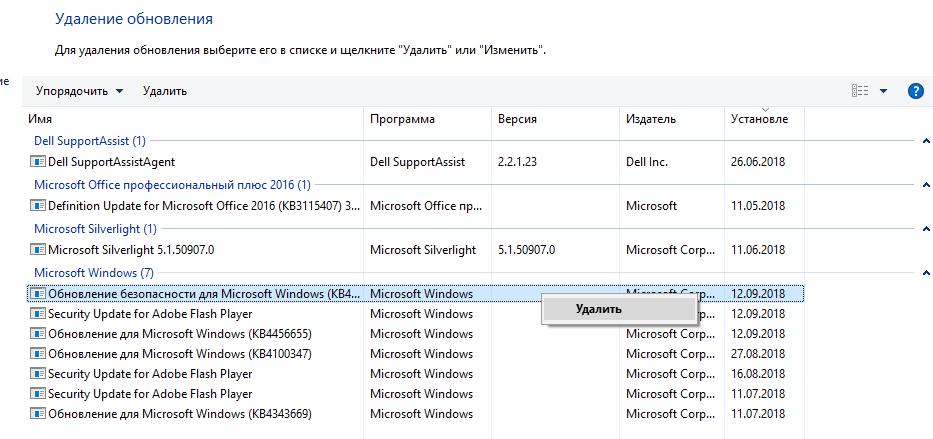
Task: Click the KB4456655 update icon
Action: 37,334
